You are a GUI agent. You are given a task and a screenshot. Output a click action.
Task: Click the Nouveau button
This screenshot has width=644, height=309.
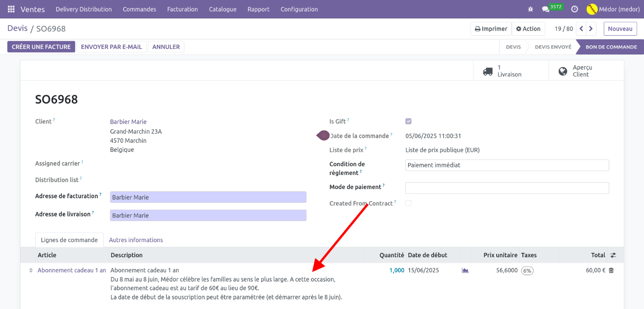coord(620,29)
